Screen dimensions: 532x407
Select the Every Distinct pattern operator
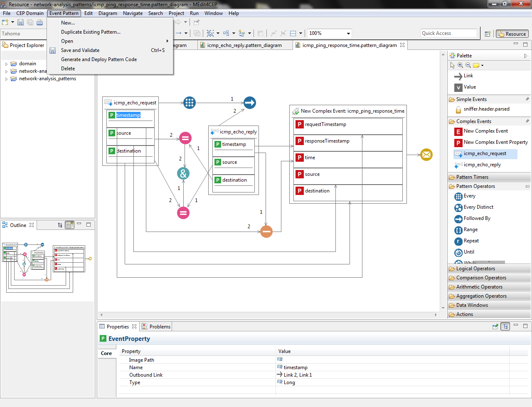coord(474,207)
